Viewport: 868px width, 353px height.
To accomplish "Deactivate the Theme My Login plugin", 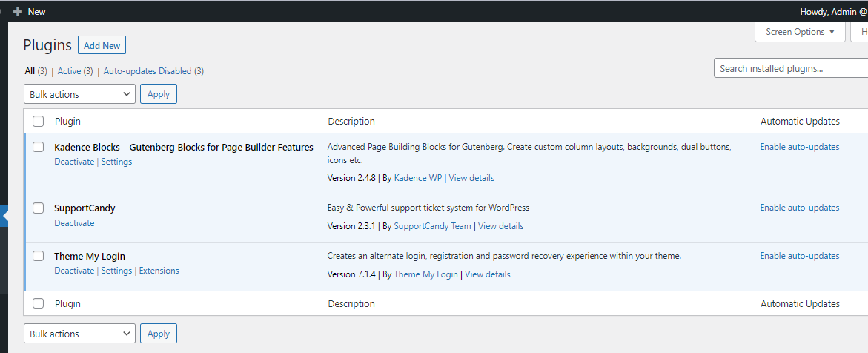I will (x=74, y=271).
